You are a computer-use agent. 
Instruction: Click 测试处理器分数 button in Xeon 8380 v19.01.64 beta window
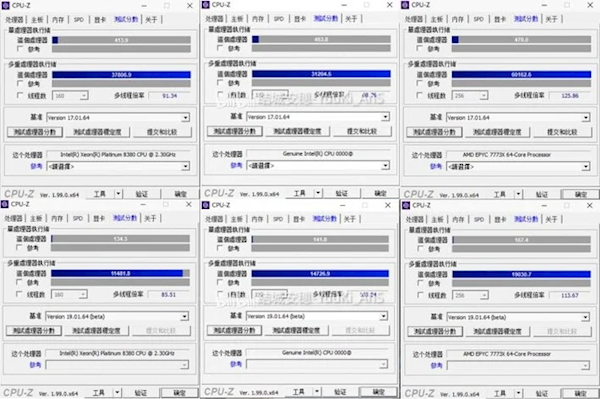[x=34, y=331]
